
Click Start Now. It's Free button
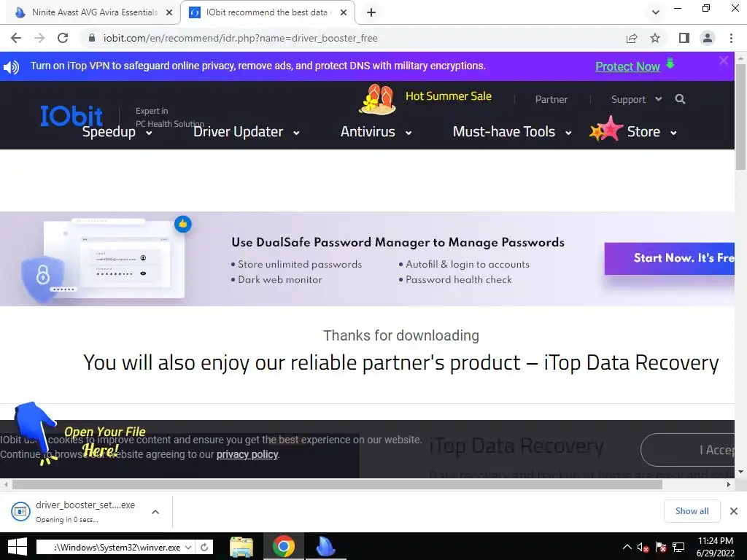[670, 258]
